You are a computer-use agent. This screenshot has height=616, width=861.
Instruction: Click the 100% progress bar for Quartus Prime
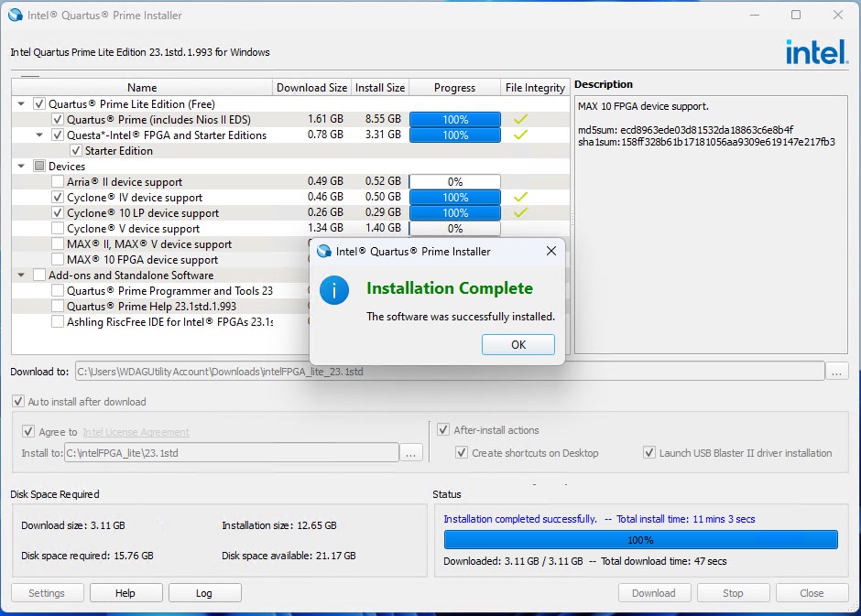coord(455,119)
